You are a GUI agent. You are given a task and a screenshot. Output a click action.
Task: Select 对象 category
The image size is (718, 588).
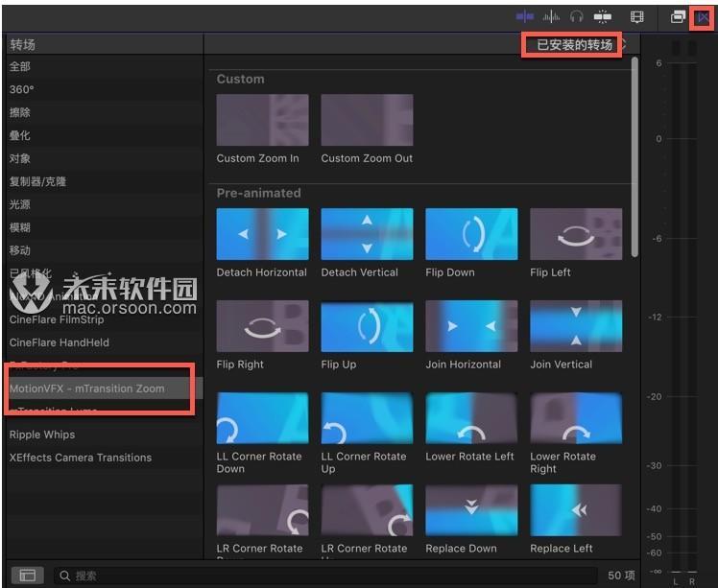tap(105, 159)
